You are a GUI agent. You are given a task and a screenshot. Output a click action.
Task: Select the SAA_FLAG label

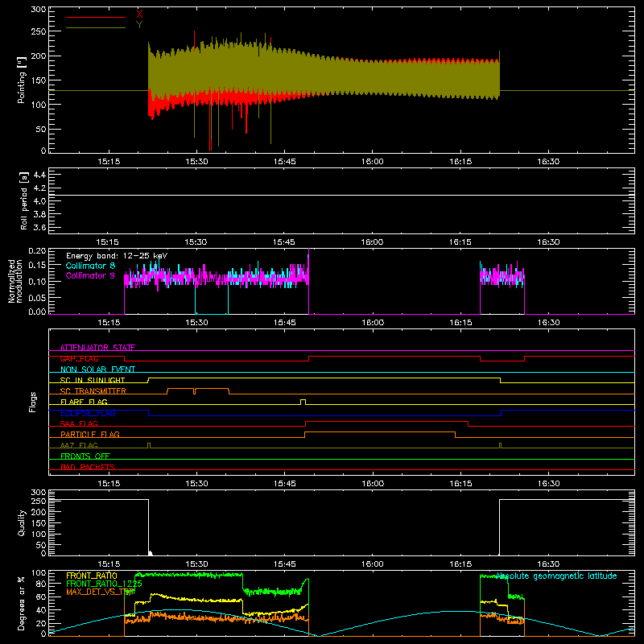click(79, 423)
